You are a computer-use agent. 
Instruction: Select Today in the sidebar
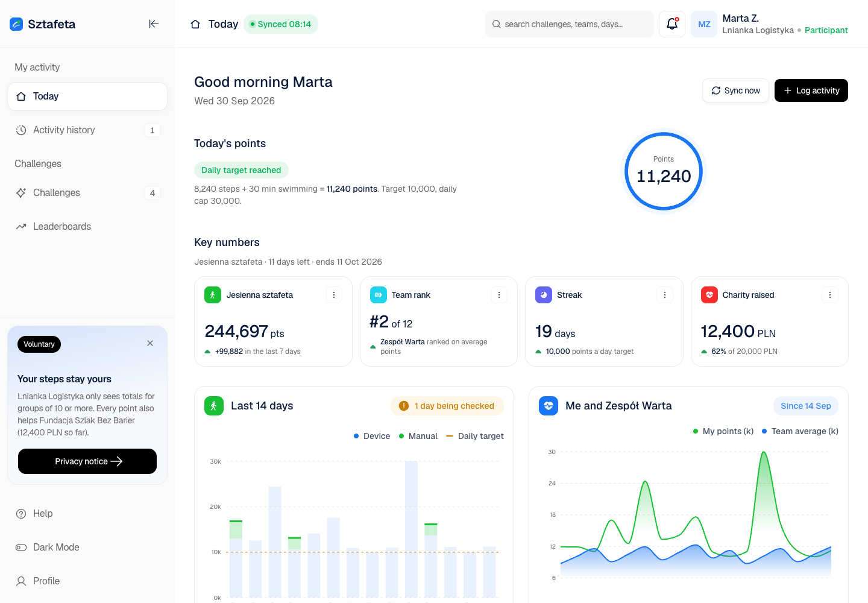(x=87, y=96)
